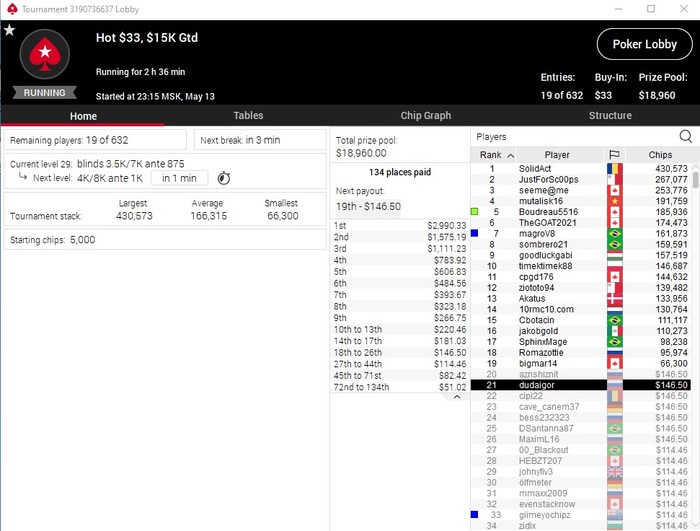Screen dimensions: 700x531
Task: Click the PokerStars spade logo
Action: pos(45,54)
